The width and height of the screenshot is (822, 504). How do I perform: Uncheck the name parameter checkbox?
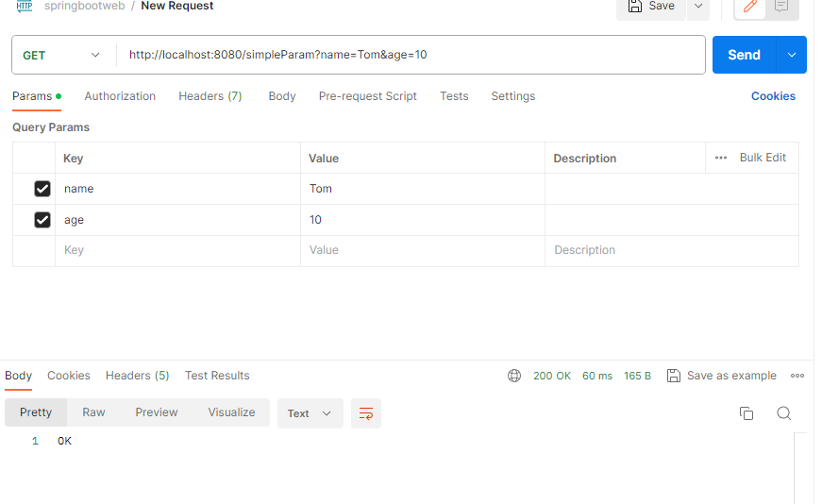[x=42, y=189]
